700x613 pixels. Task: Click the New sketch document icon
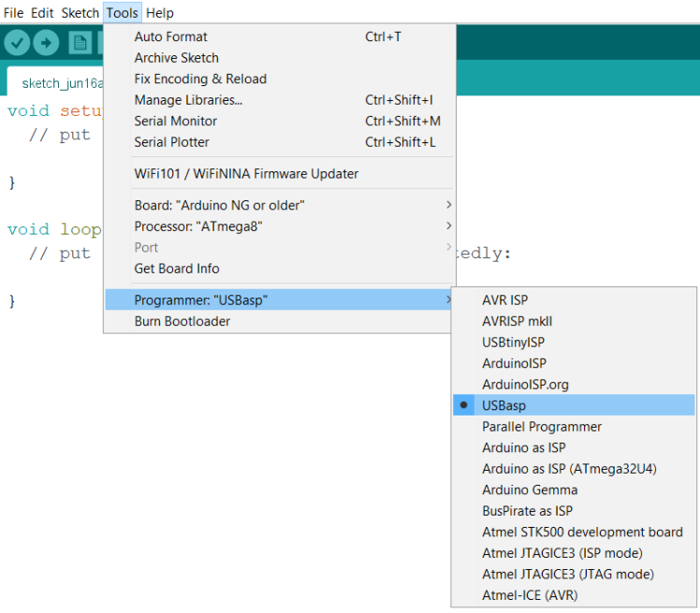click(80, 43)
